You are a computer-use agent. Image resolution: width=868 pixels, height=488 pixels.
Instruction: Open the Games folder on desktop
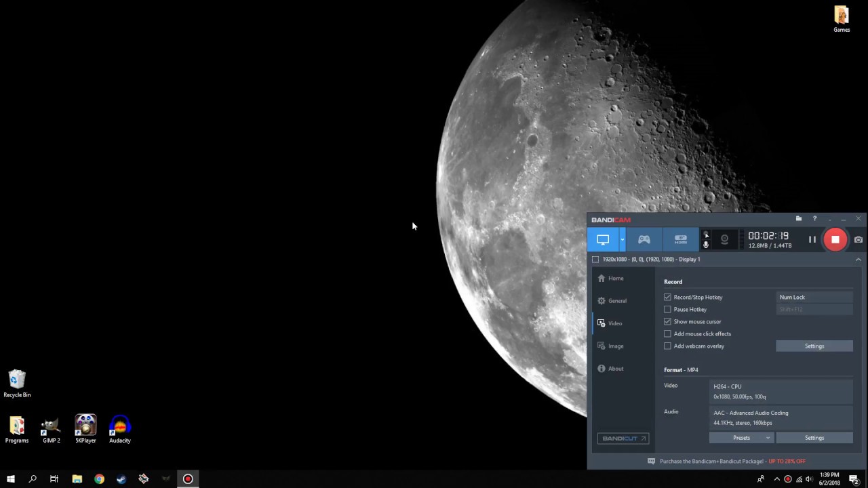tap(842, 19)
